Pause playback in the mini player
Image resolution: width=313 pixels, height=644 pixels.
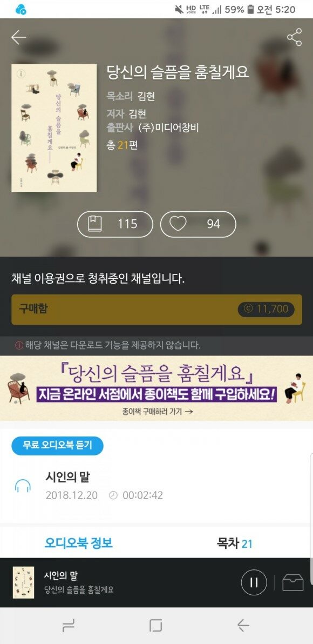click(254, 582)
